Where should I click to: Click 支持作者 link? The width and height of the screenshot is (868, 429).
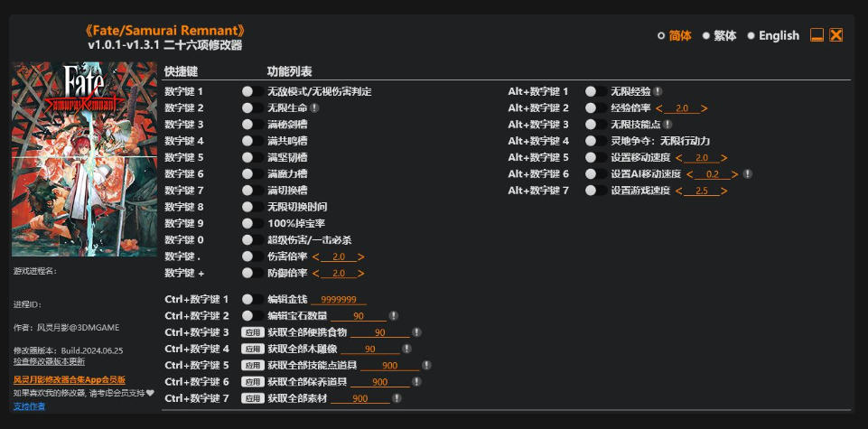(x=29, y=406)
